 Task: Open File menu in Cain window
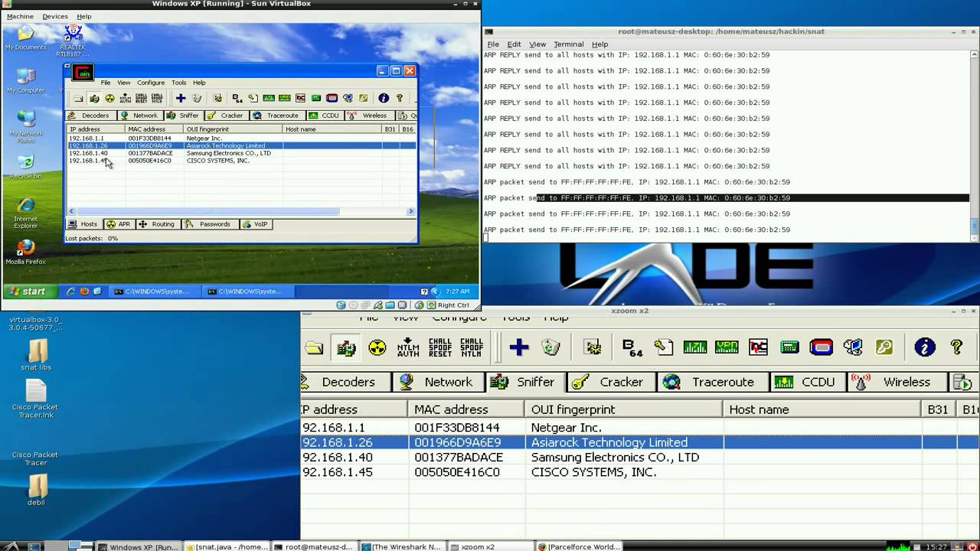coord(106,83)
